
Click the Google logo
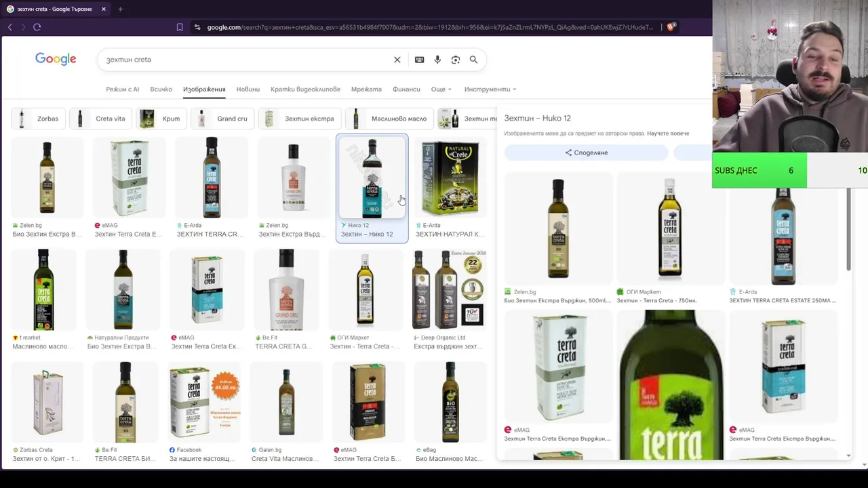click(x=56, y=60)
